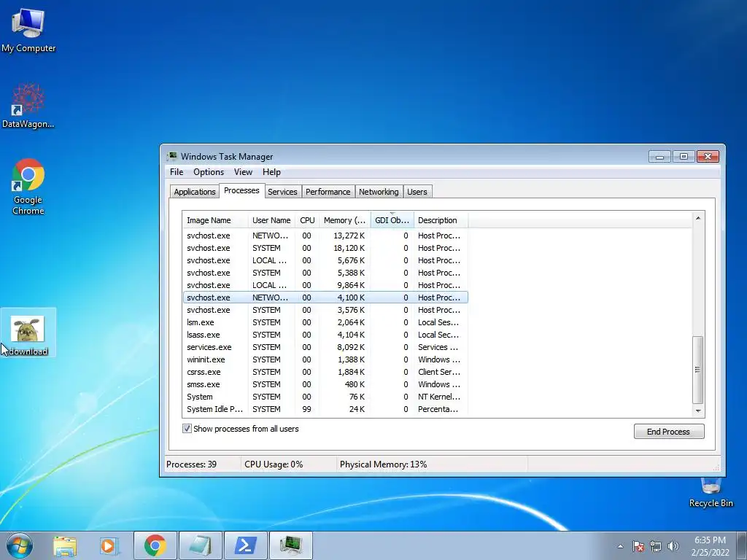This screenshot has height=560, width=747.
Task: Select svchost.exe using 5,388 K memory
Action: click(x=325, y=273)
